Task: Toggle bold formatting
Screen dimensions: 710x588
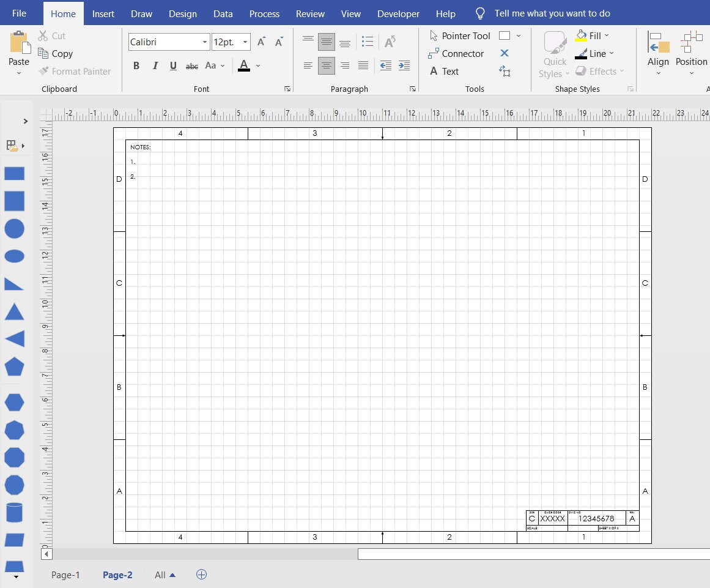Action: coord(136,65)
